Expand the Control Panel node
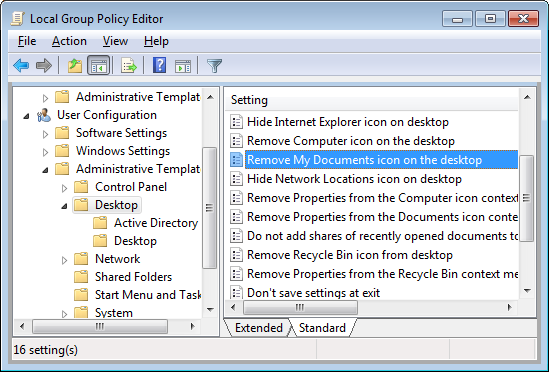 click(64, 188)
